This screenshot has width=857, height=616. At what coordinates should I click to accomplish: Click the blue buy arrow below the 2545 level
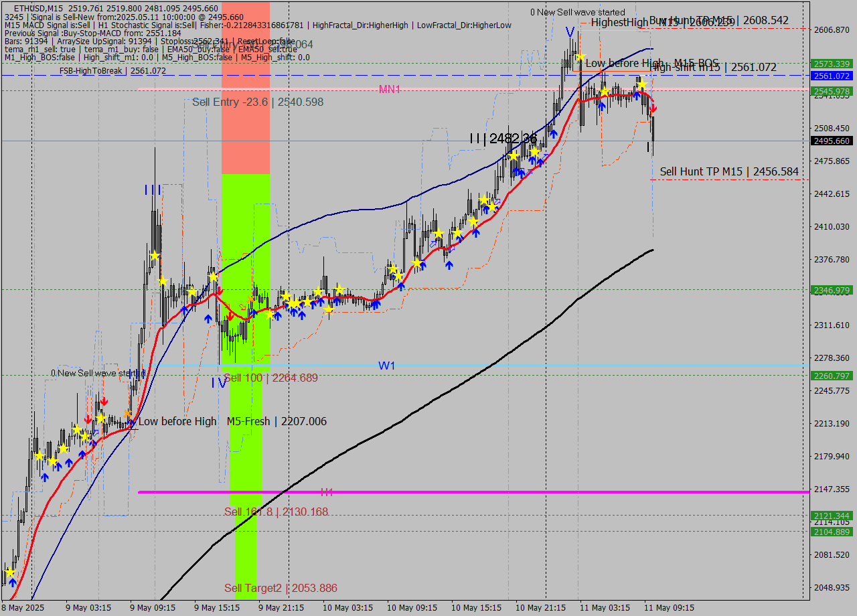click(637, 95)
